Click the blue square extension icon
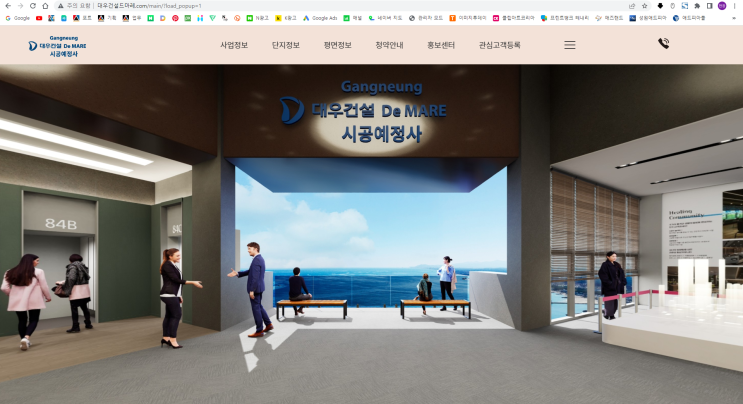Screen dimensions: 743x404 click(x=685, y=6)
